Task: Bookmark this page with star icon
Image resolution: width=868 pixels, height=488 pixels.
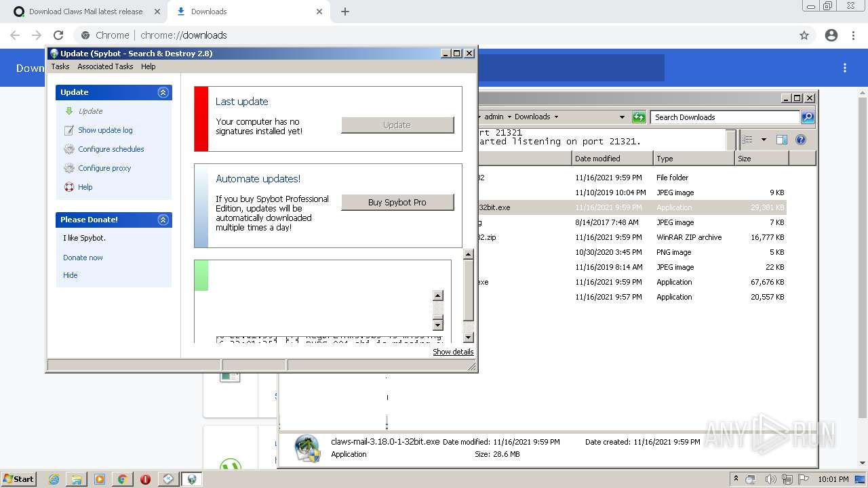Action: pyautogui.click(x=804, y=35)
